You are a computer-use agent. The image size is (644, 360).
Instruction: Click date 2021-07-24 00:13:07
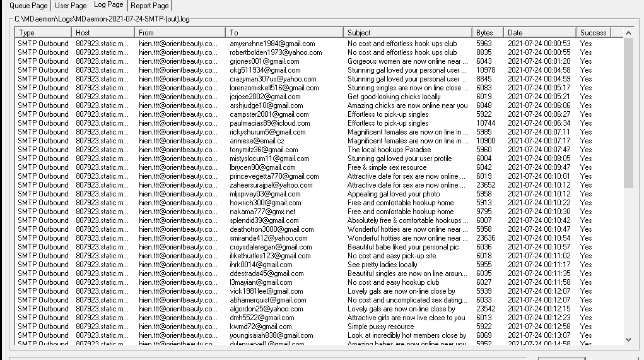pos(539,336)
